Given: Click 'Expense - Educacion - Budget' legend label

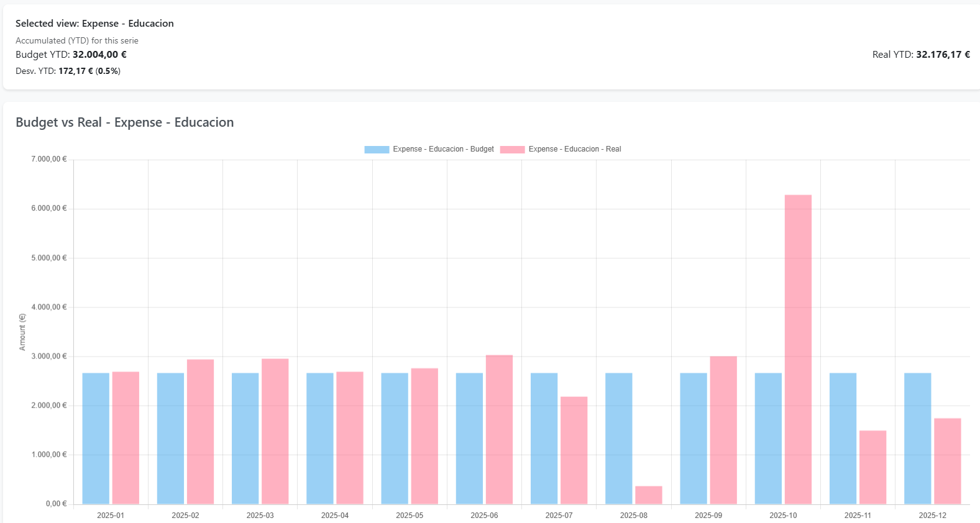Looking at the screenshot, I should [x=443, y=149].
